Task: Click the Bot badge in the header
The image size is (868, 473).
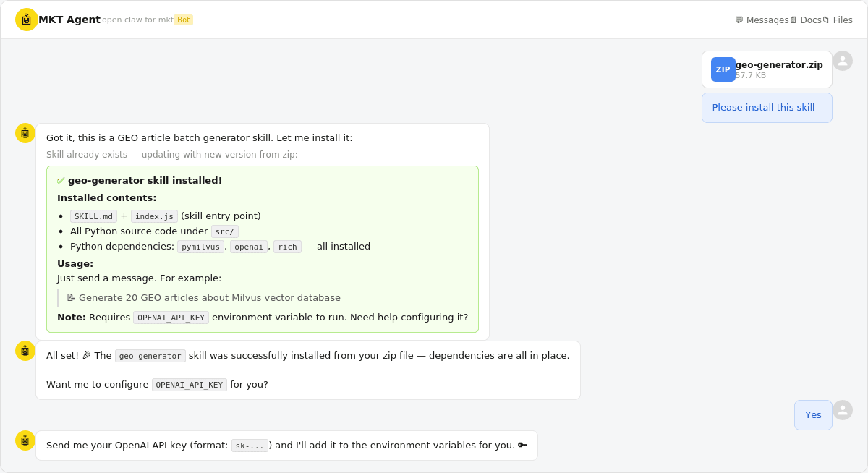Action: [184, 20]
